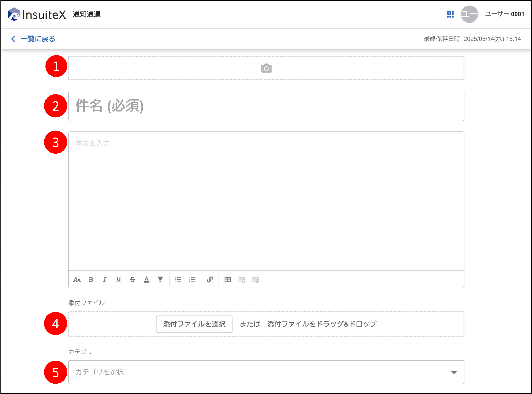Click the back chevron arrow icon
This screenshot has height=394, width=532.
(x=13, y=39)
